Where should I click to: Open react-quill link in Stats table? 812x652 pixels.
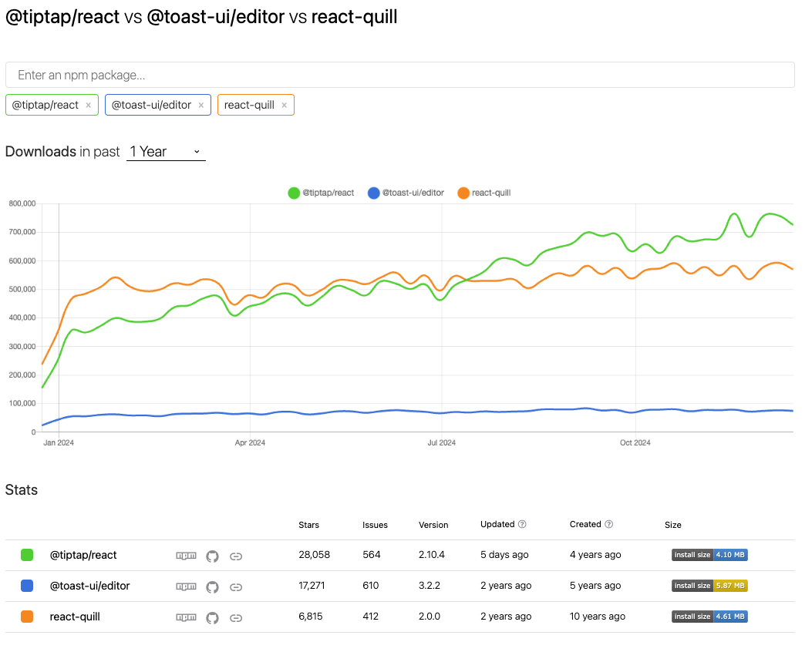[x=75, y=617]
